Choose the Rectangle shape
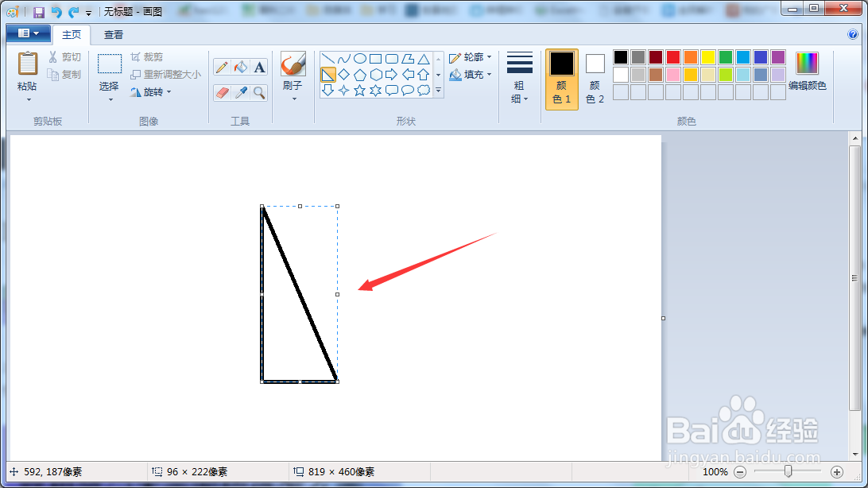Viewport: 868px width, 488px height. tap(376, 59)
